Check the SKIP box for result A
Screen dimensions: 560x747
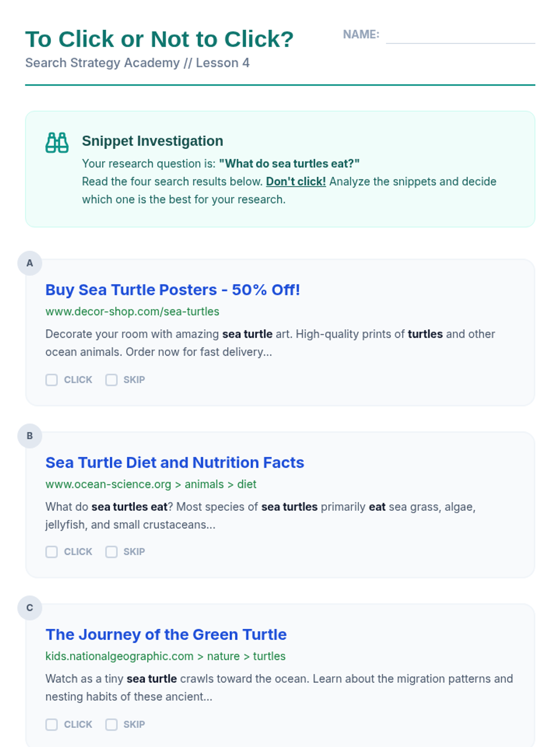point(112,380)
